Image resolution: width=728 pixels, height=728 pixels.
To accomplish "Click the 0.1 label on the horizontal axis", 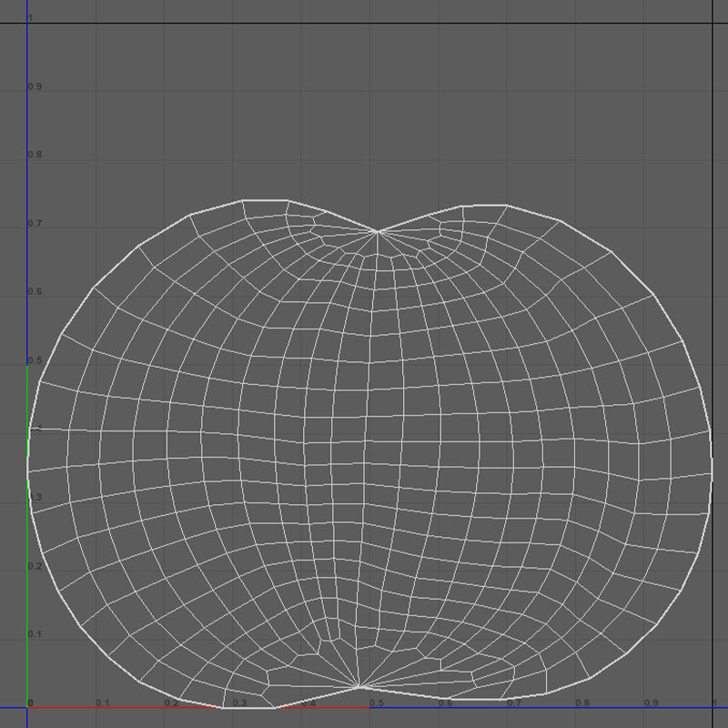I will coord(103,703).
